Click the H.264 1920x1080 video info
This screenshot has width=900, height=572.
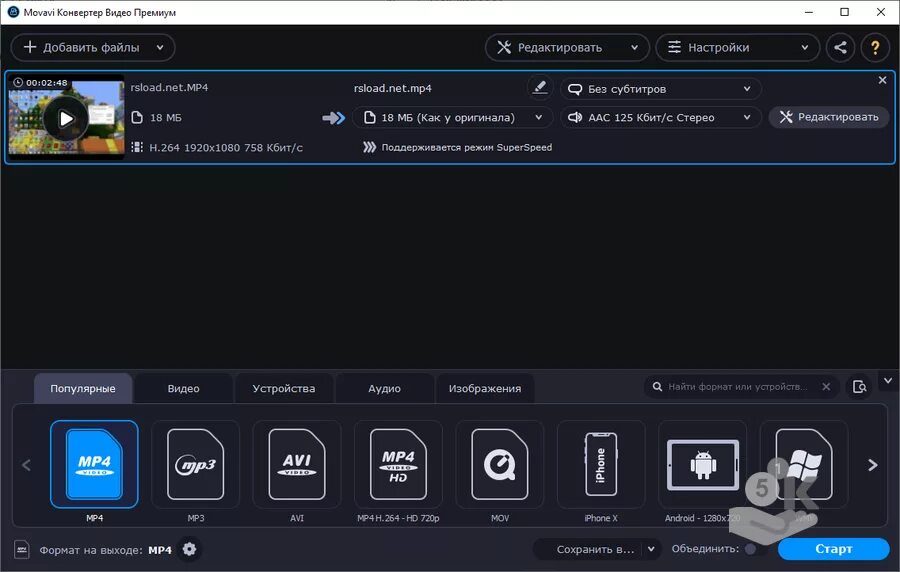(226, 147)
